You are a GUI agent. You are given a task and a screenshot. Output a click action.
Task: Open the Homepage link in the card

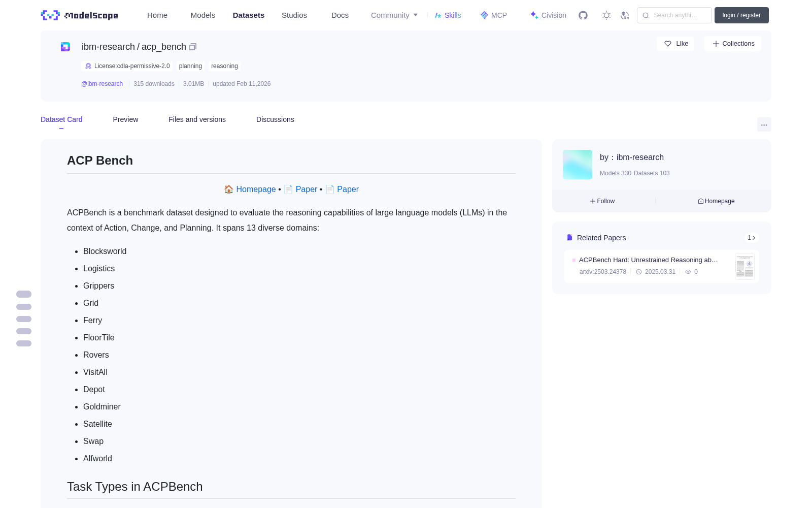(x=256, y=189)
